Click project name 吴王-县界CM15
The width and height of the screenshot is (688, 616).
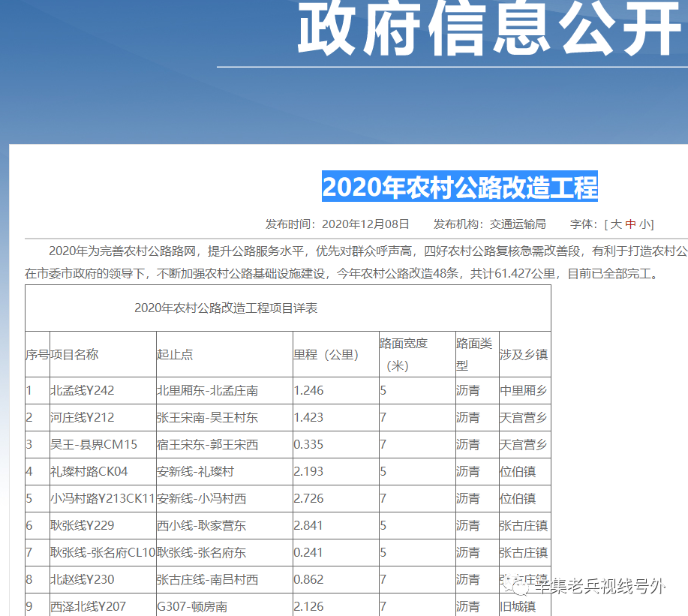[94, 444]
